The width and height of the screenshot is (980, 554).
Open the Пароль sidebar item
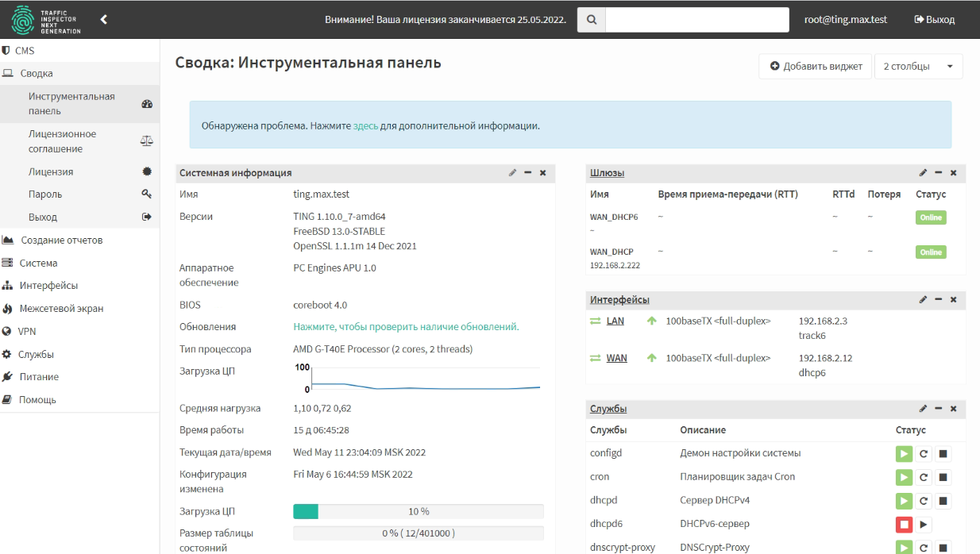pyautogui.click(x=79, y=194)
